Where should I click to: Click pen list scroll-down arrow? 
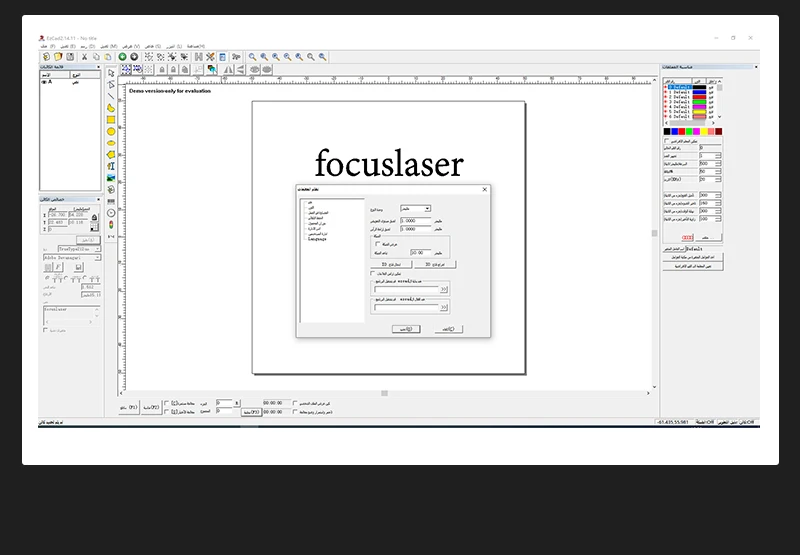[719, 117]
